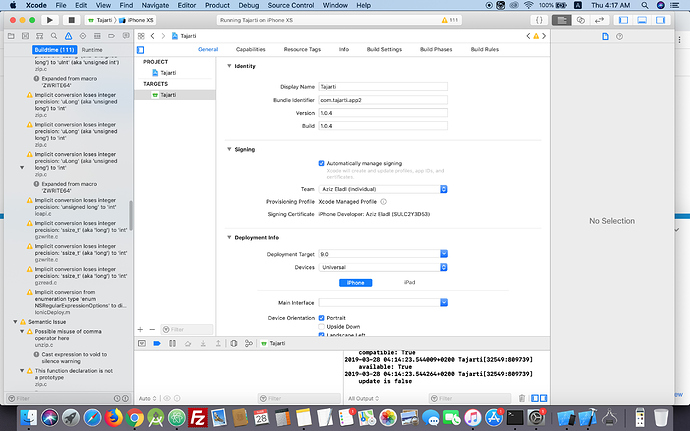690x431 pixels.
Task: Click the Run play button
Action: (x=50, y=20)
